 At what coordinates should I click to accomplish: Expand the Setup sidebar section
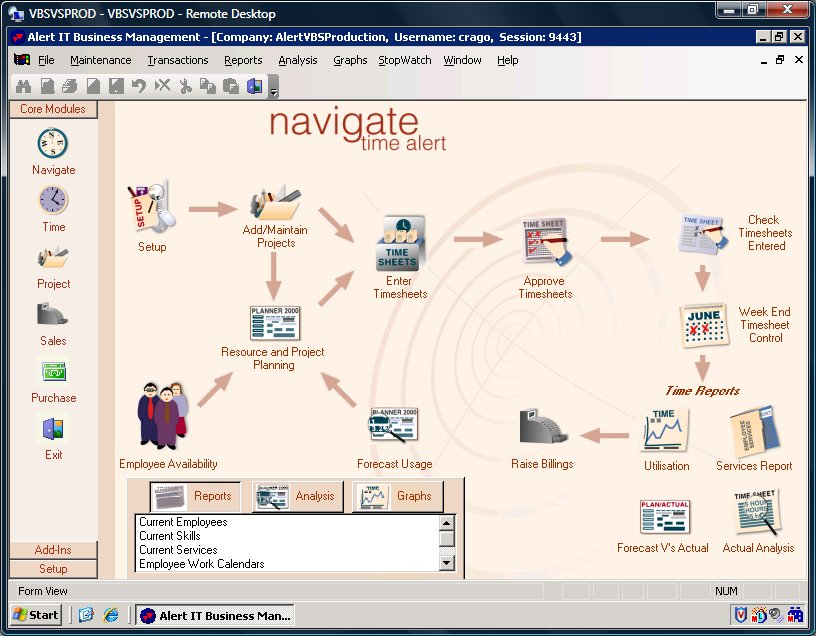(53, 568)
